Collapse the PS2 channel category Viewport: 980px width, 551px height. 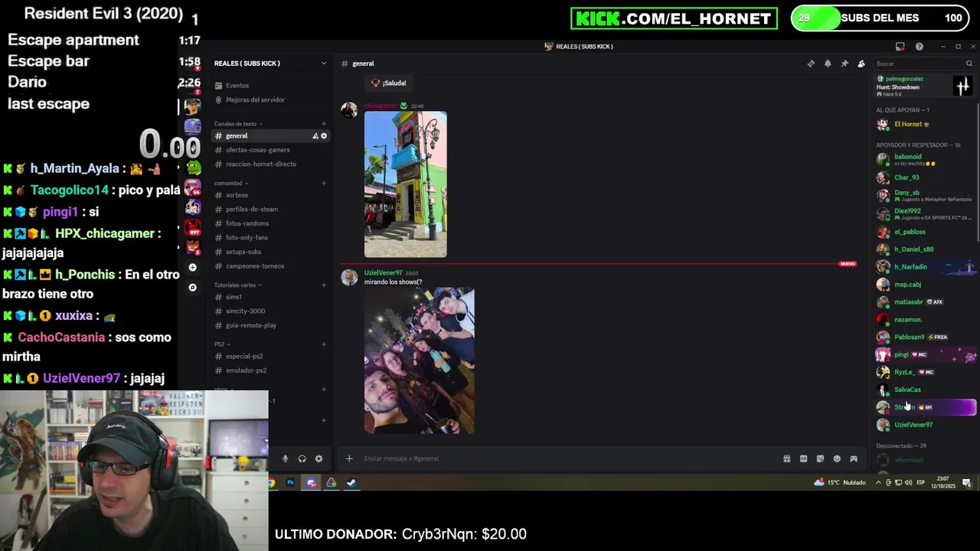coord(221,344)
